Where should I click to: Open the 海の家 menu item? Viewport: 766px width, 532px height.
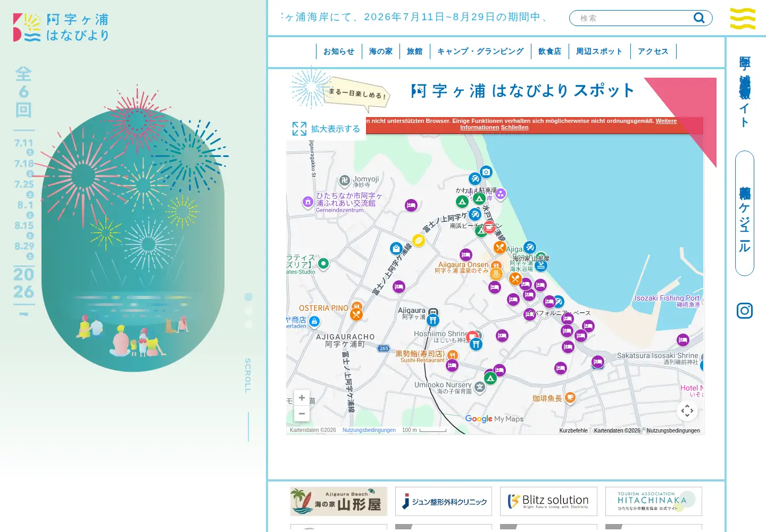[x=381, y=52]
